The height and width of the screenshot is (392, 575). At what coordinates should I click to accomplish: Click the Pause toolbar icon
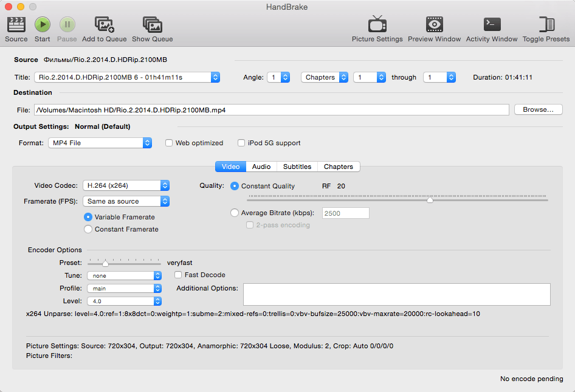[x=67, y=24]
